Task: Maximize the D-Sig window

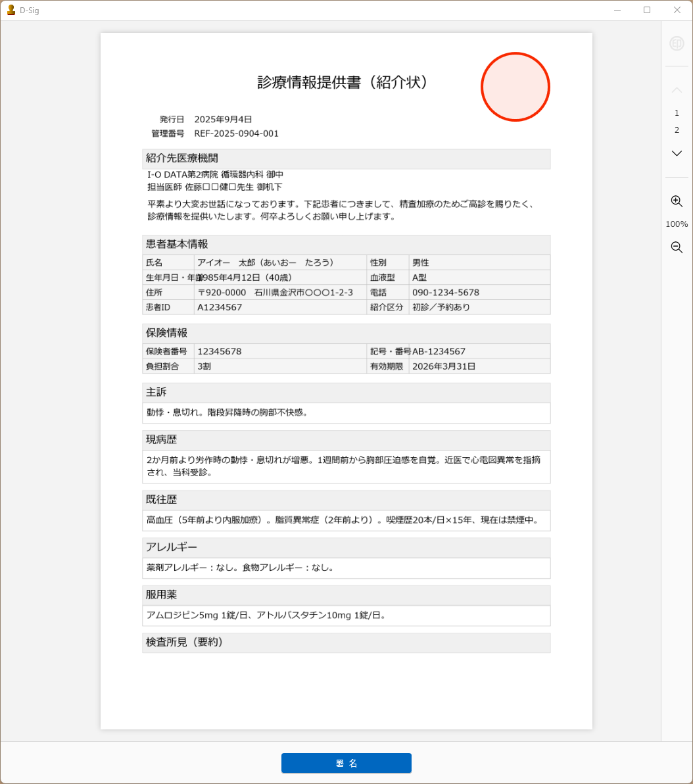Action: pos(647,10)
